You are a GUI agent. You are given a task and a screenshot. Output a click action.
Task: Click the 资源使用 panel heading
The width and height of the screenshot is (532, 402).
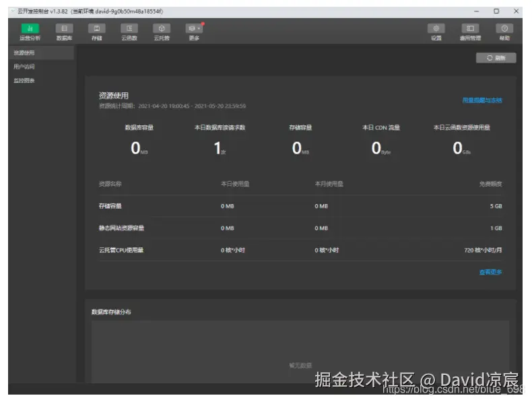coord(114,96)
